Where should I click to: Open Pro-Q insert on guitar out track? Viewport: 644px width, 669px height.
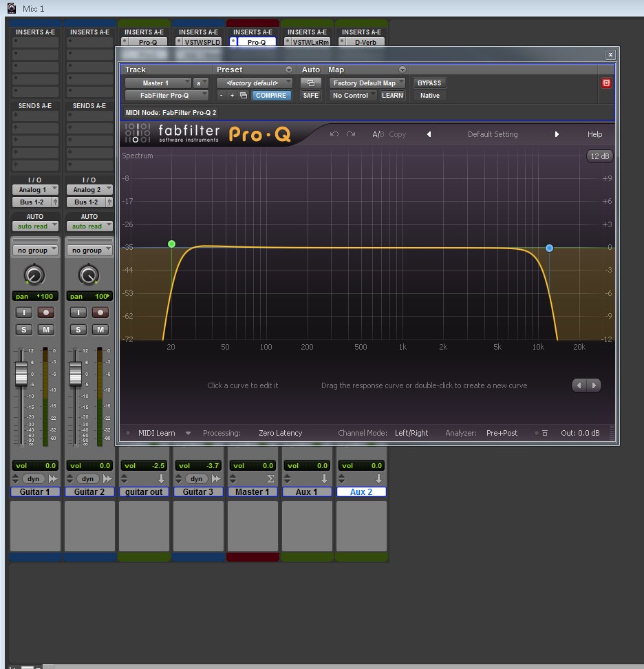pyautogui.click(x=148, y=42)
